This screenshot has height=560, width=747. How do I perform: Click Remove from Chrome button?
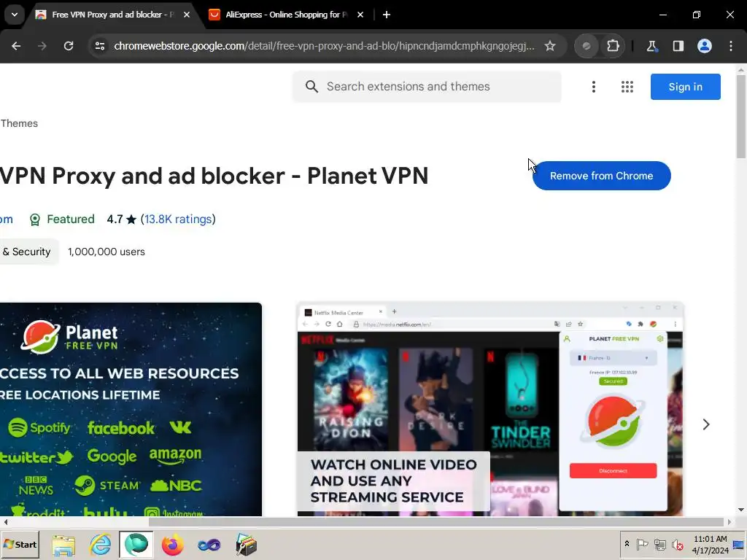(602, 176)
